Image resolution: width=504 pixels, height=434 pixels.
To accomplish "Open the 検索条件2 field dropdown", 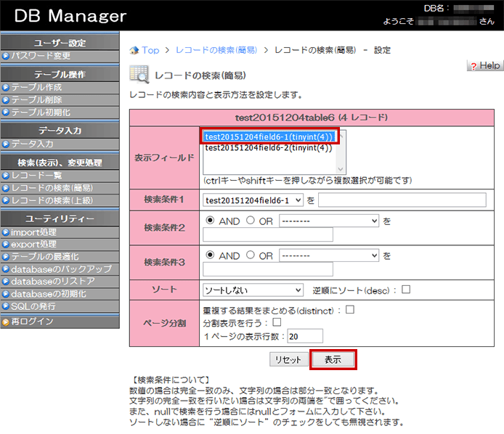I will click(x=329, y=221).
